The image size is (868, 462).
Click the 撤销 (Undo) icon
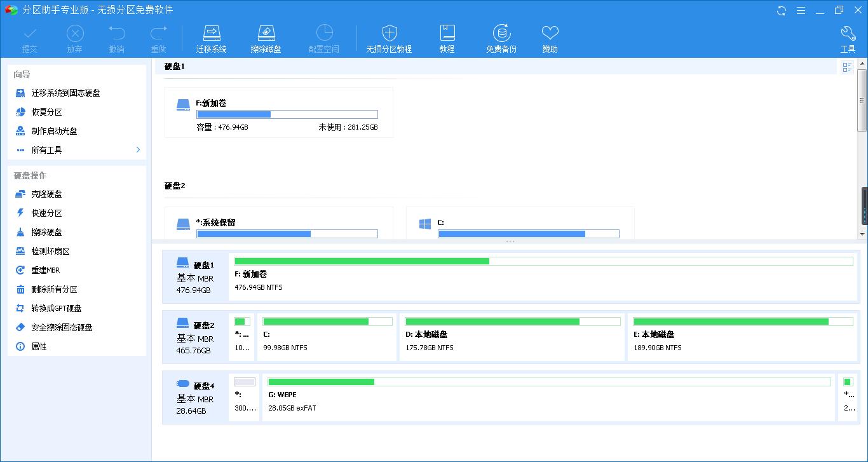click(x=116, y=37)
